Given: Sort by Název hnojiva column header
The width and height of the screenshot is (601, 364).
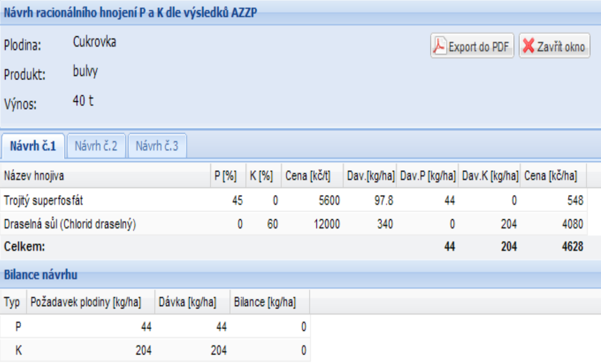Looking at the screenshot, I should click(x=105, y=175).
